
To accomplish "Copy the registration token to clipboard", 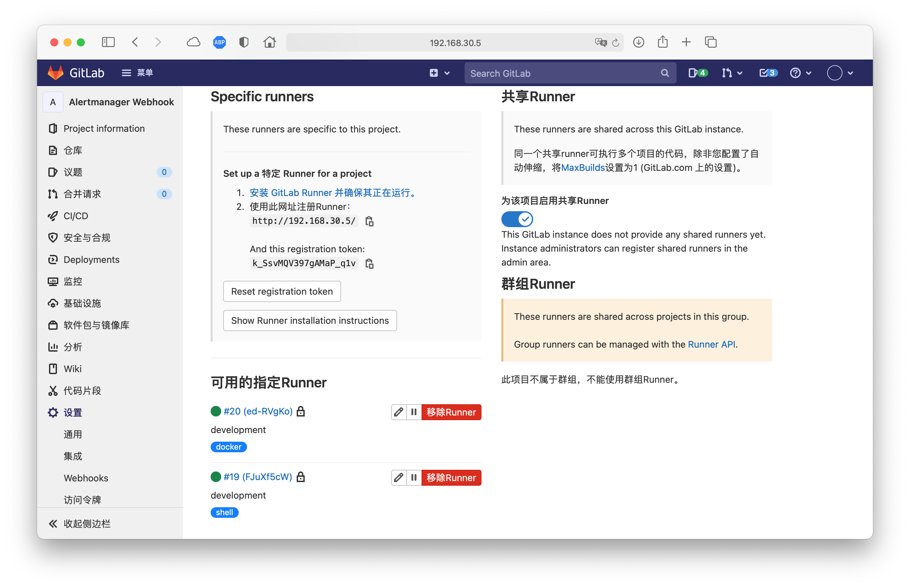I will pyautogui.click(x=369, y=264).
